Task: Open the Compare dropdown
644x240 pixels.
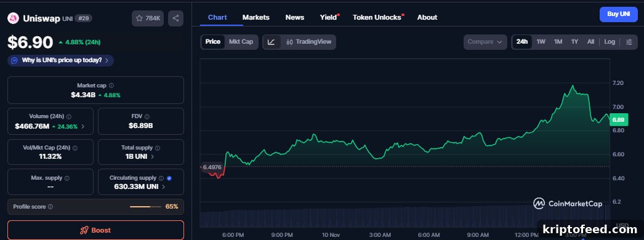Action: coord(485,42)
